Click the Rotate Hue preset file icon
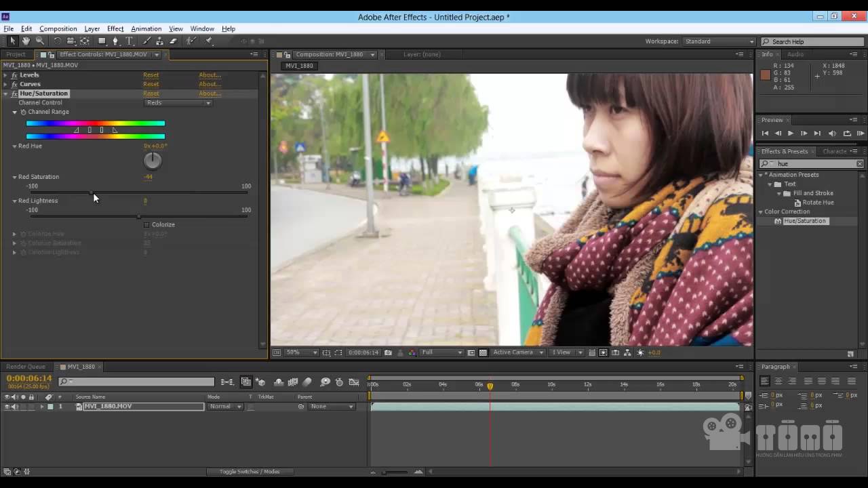Viewport: 868px width, 488px height. click(797, 203)
